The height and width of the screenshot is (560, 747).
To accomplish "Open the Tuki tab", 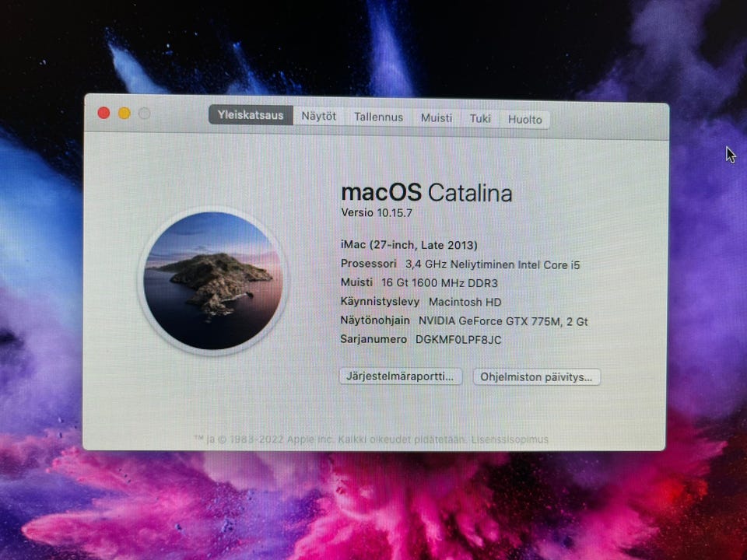I will click(x=480, y=118).
